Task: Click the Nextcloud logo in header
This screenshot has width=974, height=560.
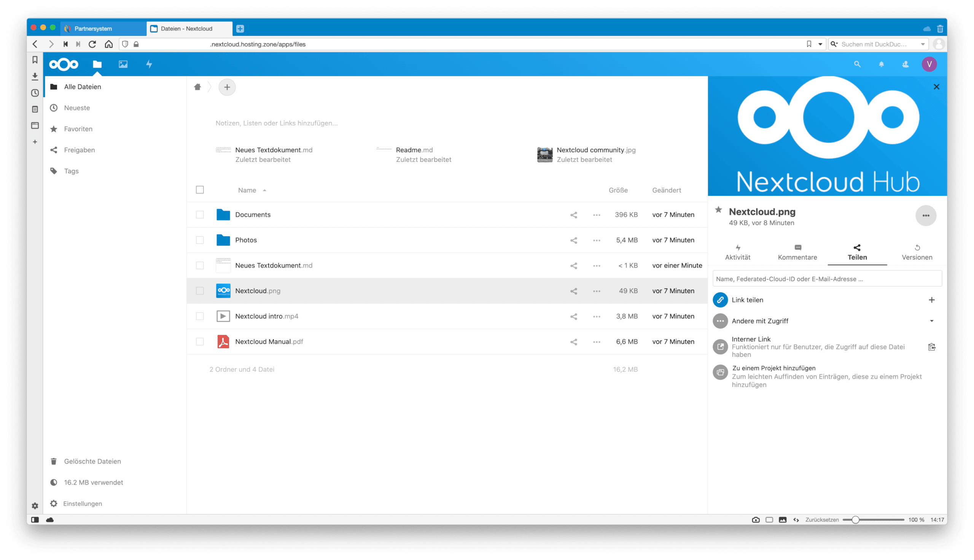Action: pyautogui.click(x=64, y=64)
